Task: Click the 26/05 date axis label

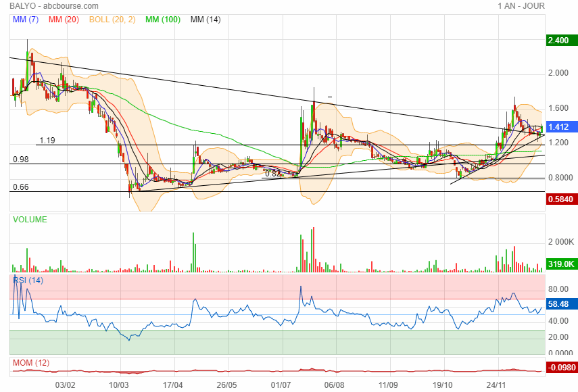Action: (226, 385)
